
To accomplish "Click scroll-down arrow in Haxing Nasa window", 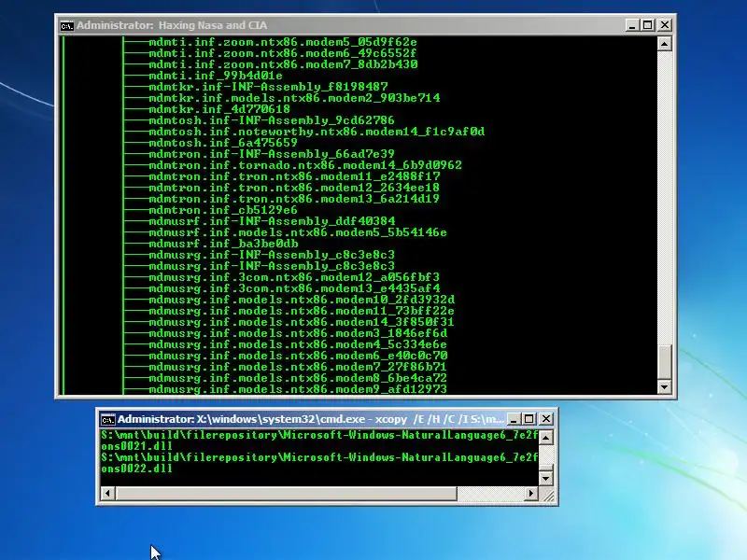I will tap(664, 386).
